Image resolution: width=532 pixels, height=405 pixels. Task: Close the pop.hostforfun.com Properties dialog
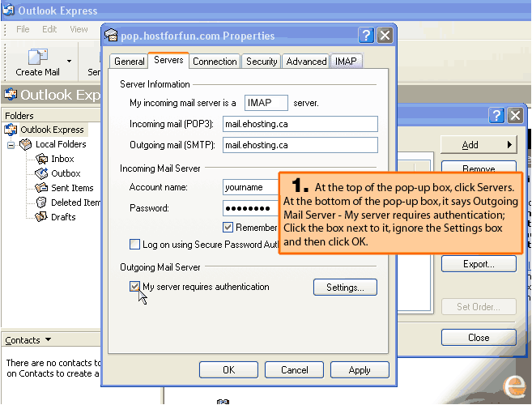point(385,36)
